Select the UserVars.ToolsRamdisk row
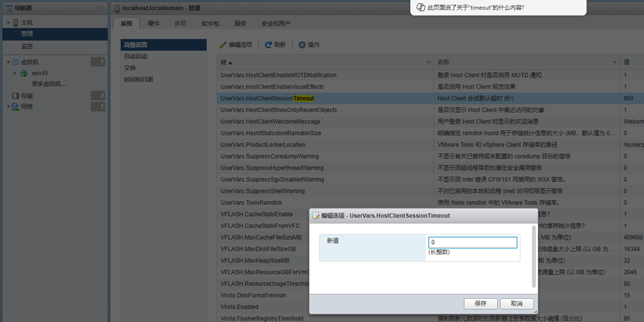644x322 pixels. (430, 202)
